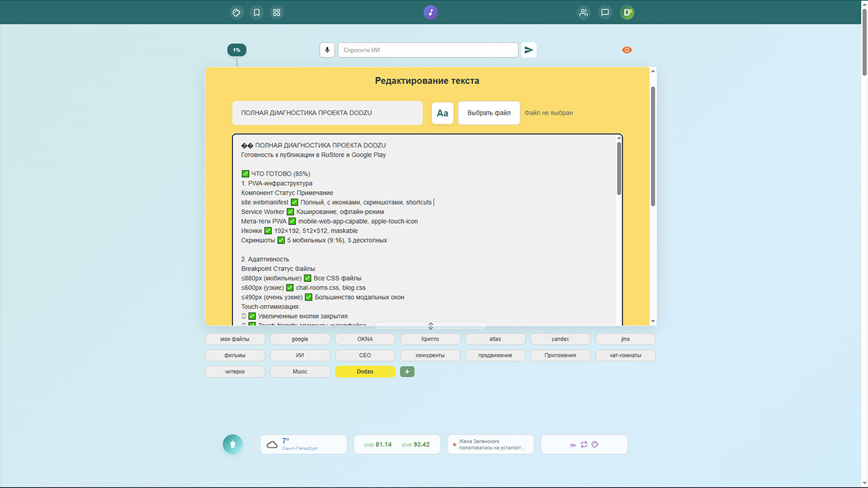This screenshot has height=488, width=868.
Task: Select the jino tag
Action: [x=625, y=339]
